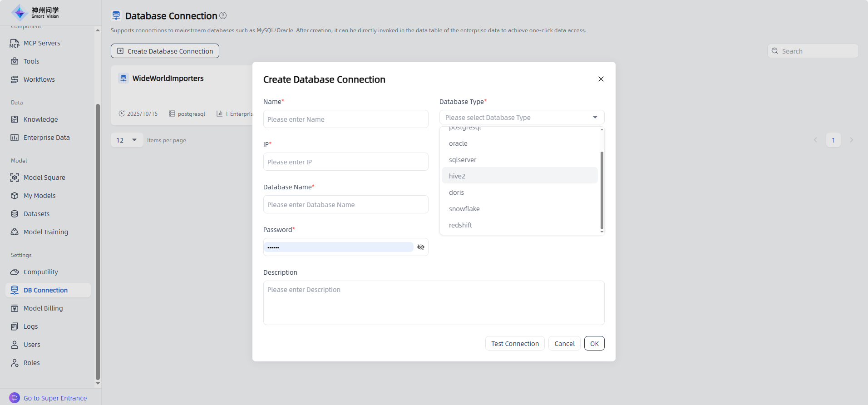The image size is (868, 405).
Task: Choose snowflake database type option
Action: click(464, 209)
